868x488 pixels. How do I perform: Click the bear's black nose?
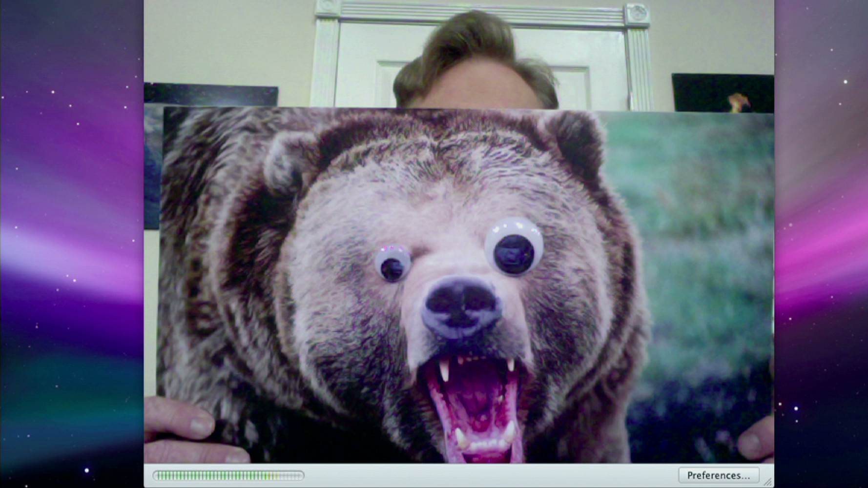[x=461, y=305]
